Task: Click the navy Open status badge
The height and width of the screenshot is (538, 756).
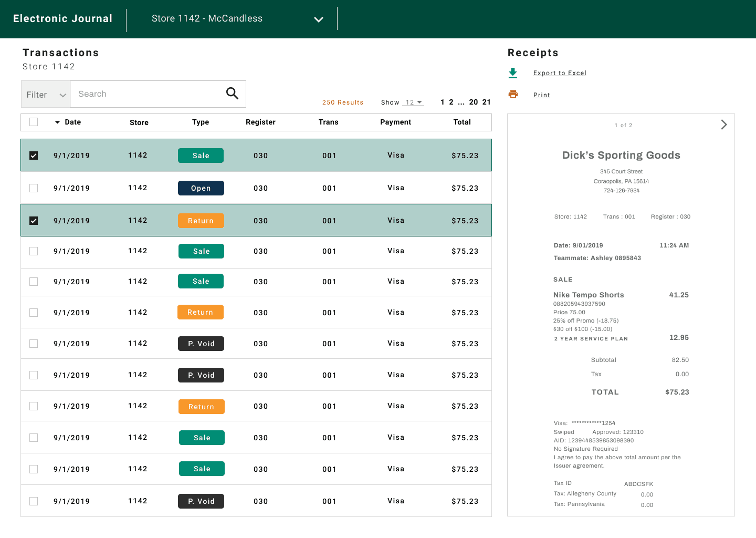Action: [201, 188]
